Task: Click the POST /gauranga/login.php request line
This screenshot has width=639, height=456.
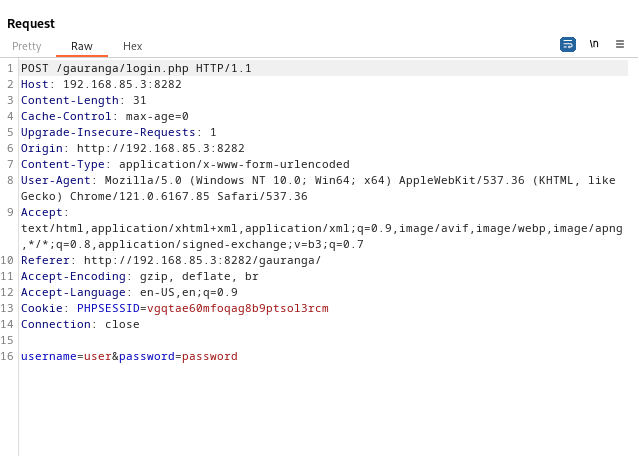Action: point(136,68)
